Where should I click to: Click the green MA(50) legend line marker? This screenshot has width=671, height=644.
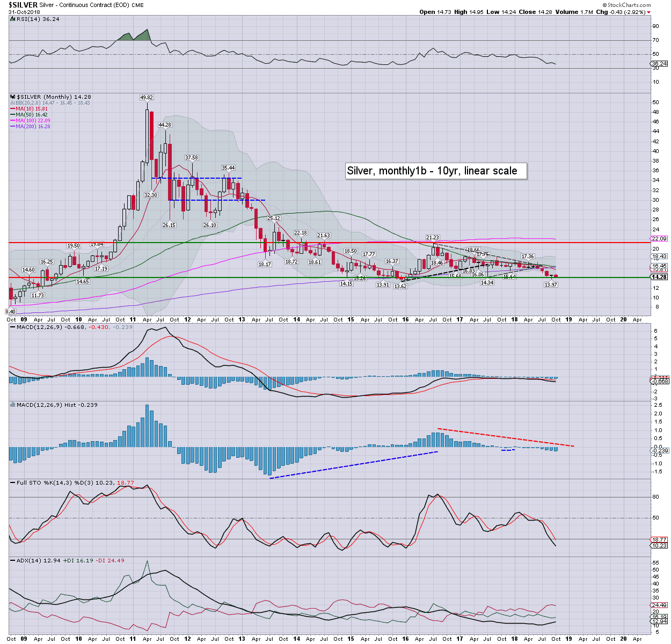[x=12, y=114]
